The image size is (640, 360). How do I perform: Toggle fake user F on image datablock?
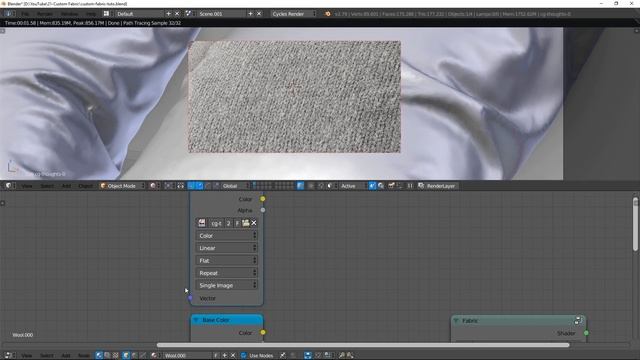[x=237, y=223]
